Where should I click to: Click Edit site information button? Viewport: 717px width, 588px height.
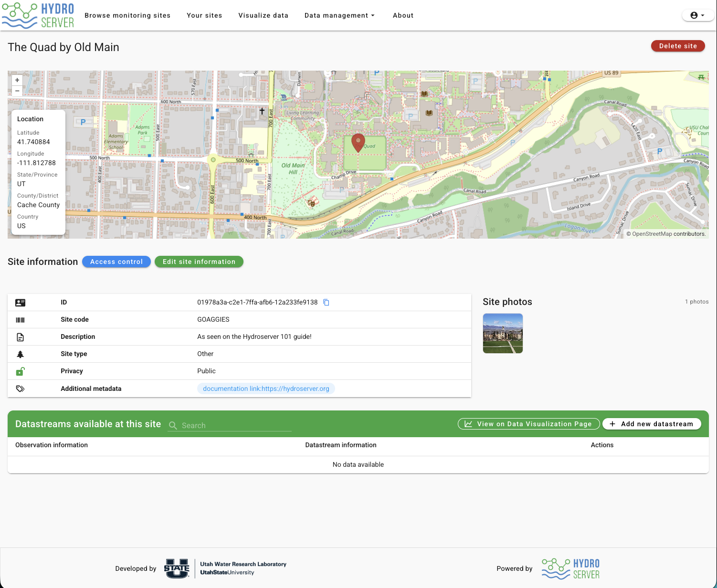click(x=199, y=262)
